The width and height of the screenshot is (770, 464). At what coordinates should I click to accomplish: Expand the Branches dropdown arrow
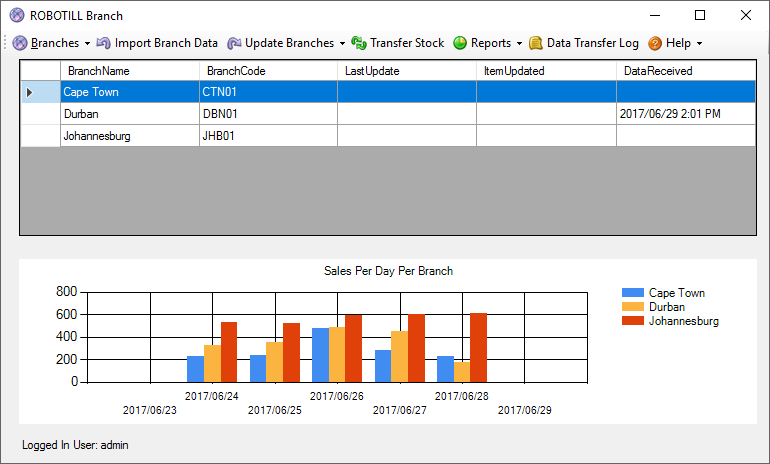coord(88,44)
